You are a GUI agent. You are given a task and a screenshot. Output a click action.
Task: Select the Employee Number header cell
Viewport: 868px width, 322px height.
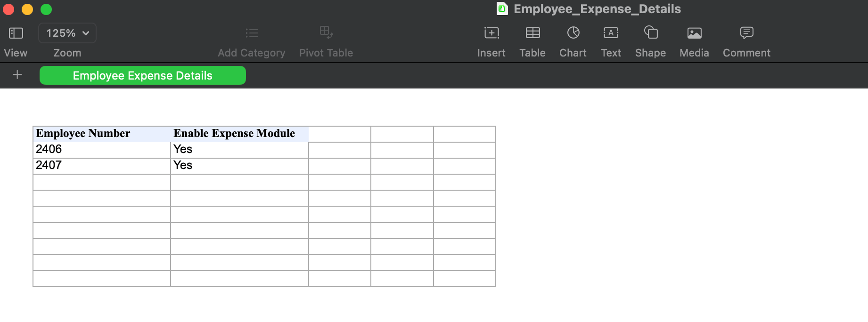[101, 134]
